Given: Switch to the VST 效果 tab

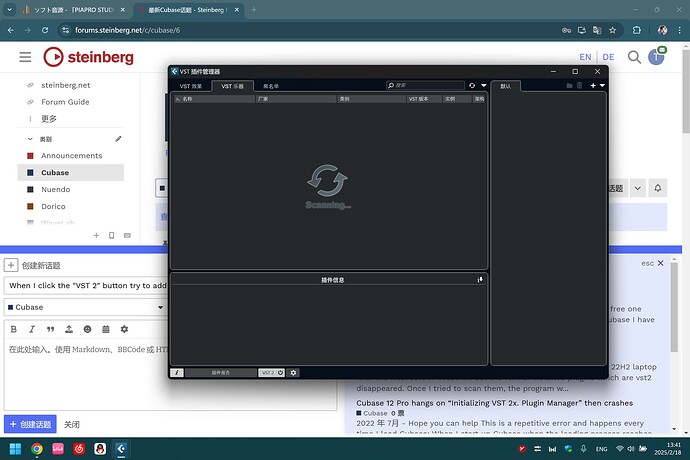Looking at the screenshot, I should click(191, 86).
